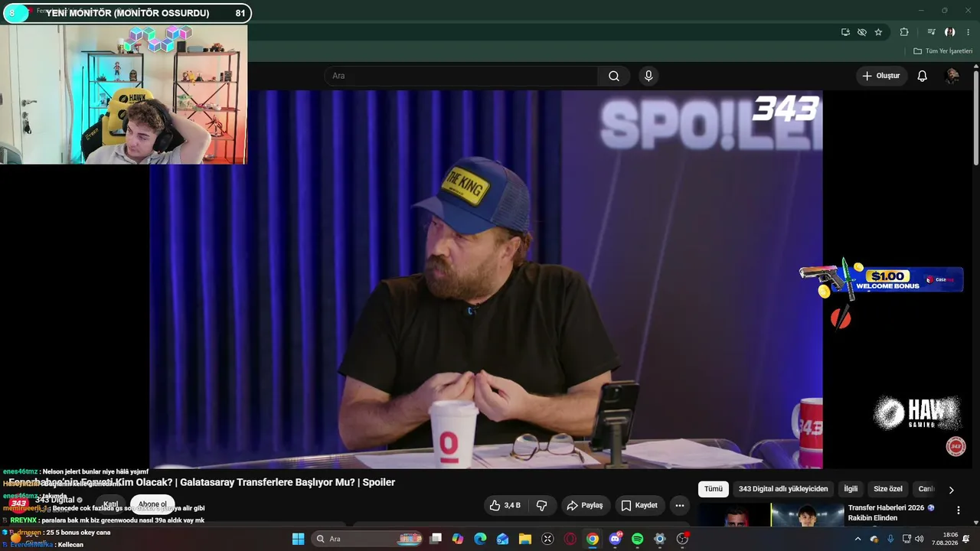Search YouTube with the magnifier button

tap(614, 76)
